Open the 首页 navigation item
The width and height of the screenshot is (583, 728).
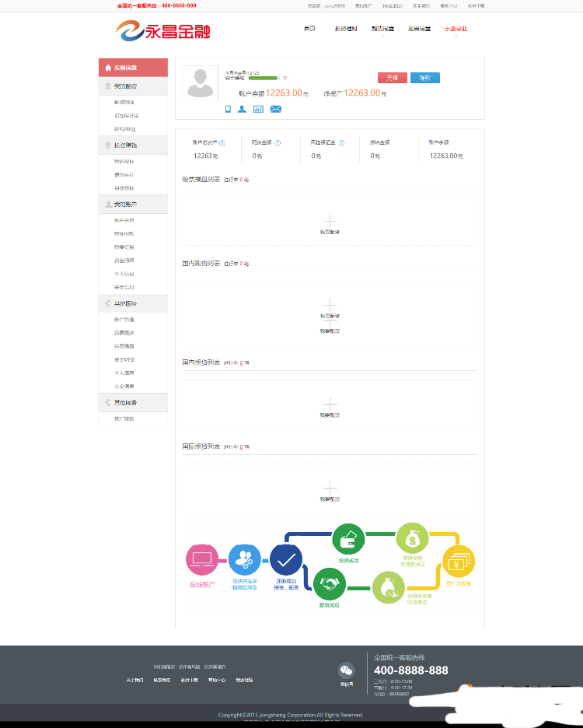[309, 29]
